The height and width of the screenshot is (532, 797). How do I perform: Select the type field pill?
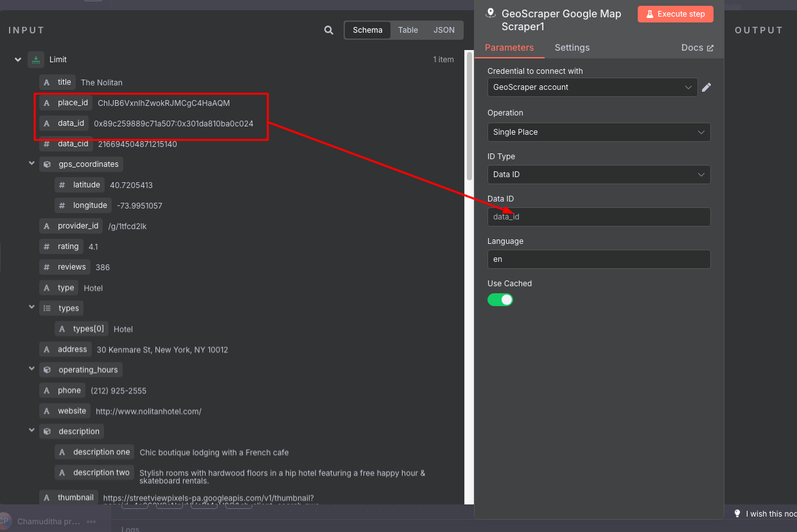58,287
